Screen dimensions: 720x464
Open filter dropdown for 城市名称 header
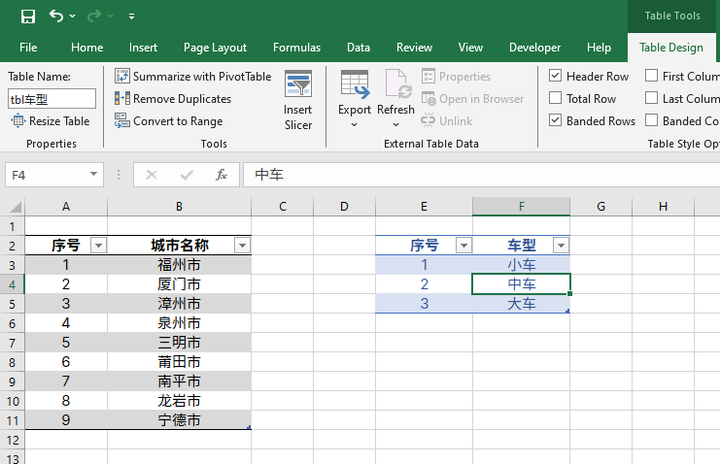[x=242, y=246]
